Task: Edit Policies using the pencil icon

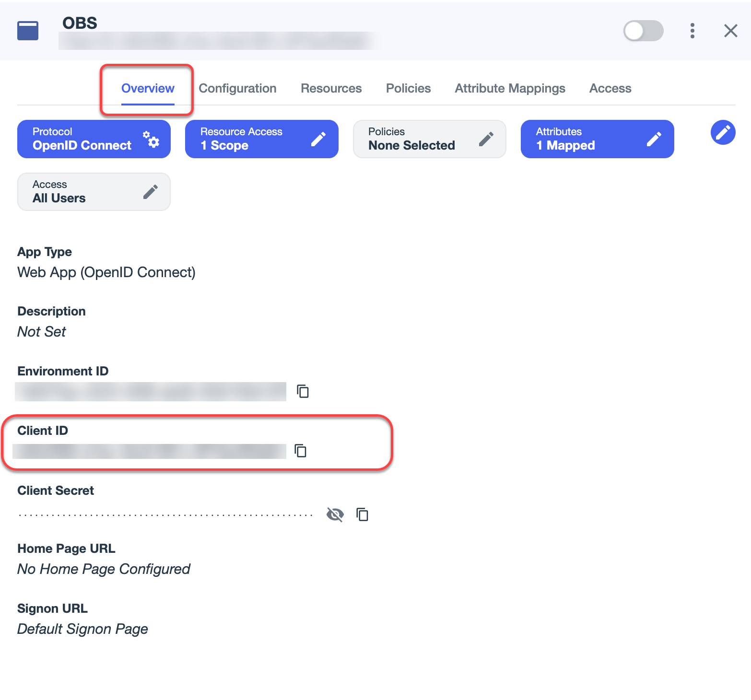Action: [486, 139]
